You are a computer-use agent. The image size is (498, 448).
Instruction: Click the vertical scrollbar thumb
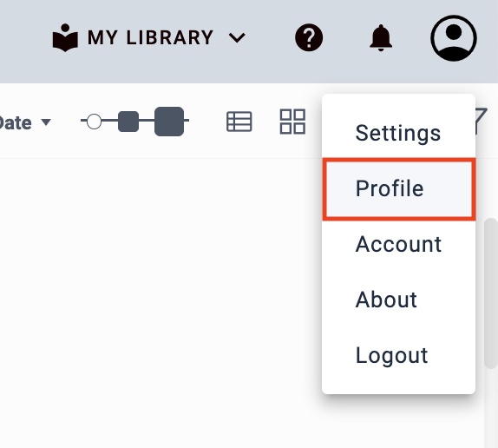pyautogui.click(x=491, y=293)
